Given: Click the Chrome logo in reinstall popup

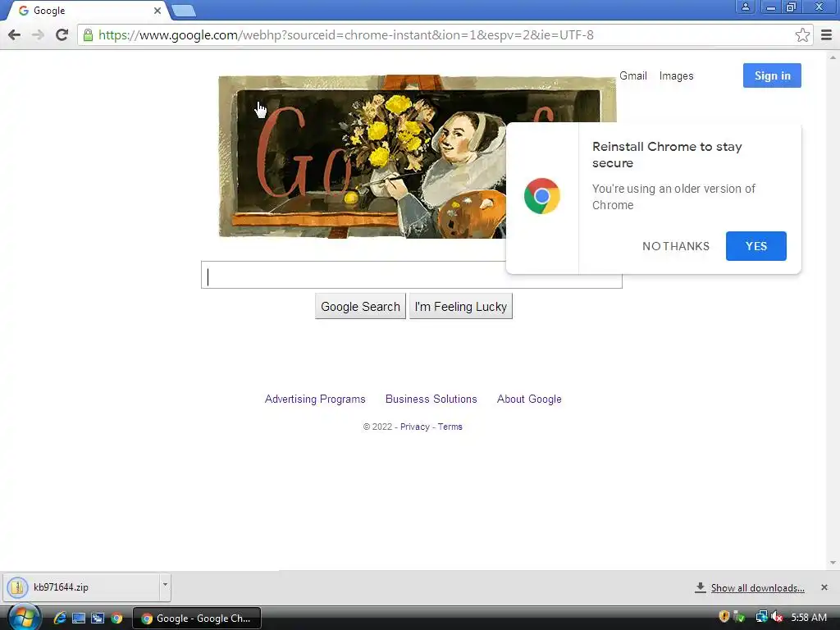Looking at the screenshot, I should (542, 196).
